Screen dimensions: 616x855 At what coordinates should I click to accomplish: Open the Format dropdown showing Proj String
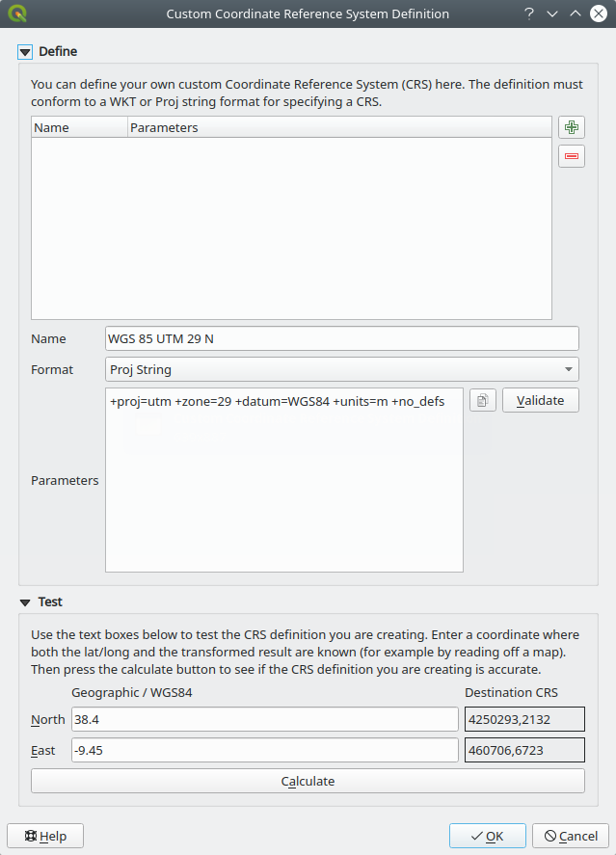[x=341, y=369]
